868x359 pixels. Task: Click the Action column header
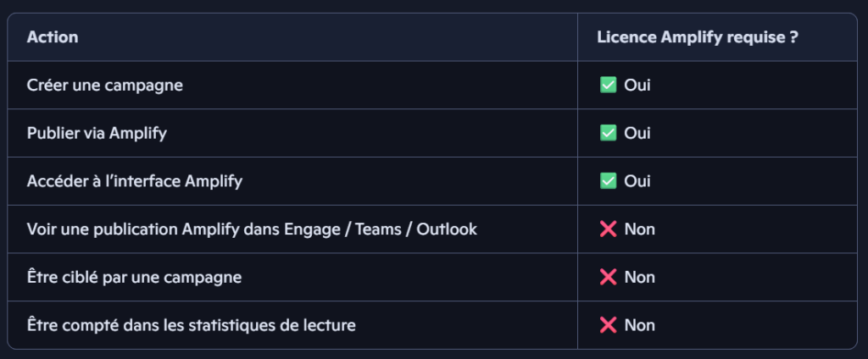53,37
